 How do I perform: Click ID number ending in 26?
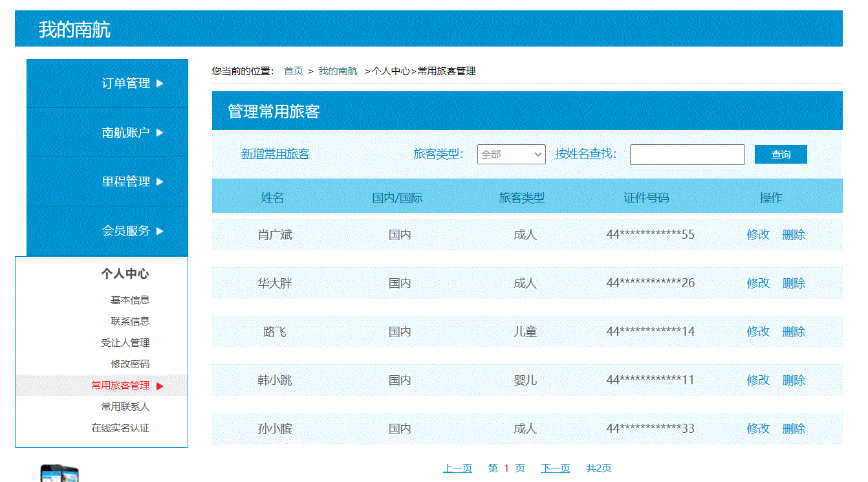[x=651, y=283]
